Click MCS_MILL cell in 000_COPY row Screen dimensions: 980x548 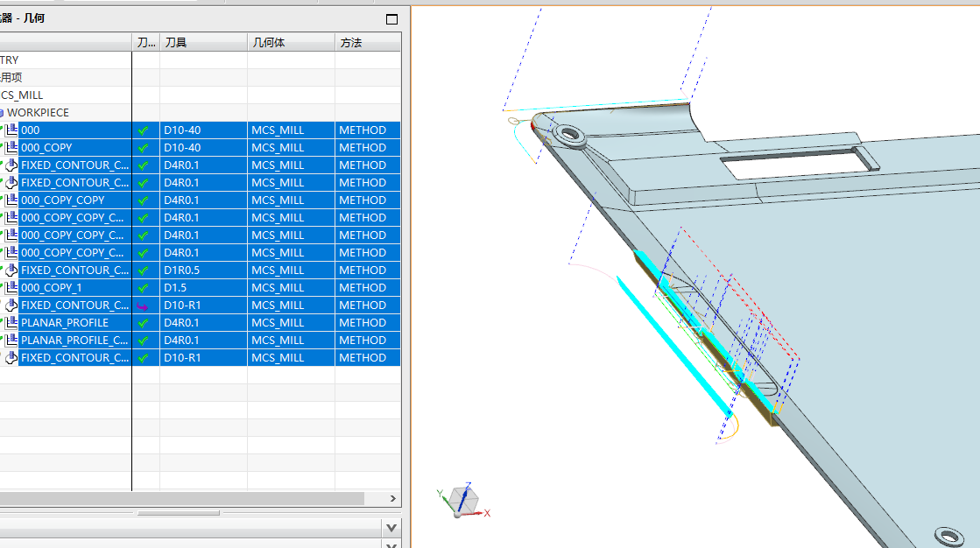click(292, 147)
